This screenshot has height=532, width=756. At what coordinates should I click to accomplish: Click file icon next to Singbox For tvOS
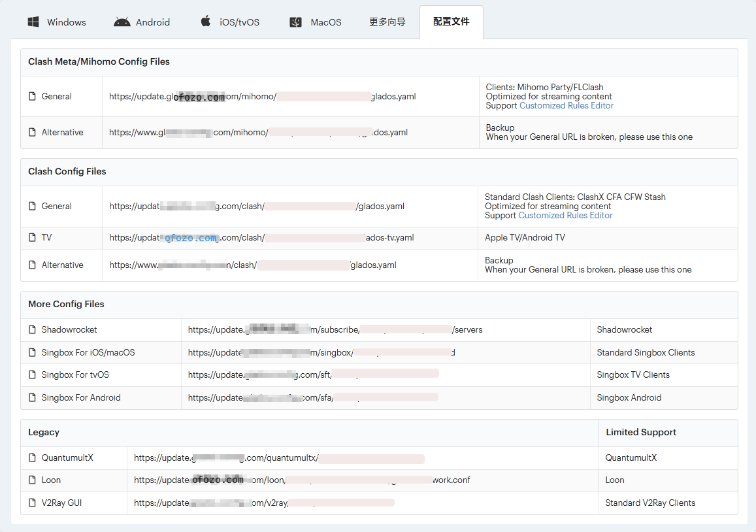coord(33,375)
